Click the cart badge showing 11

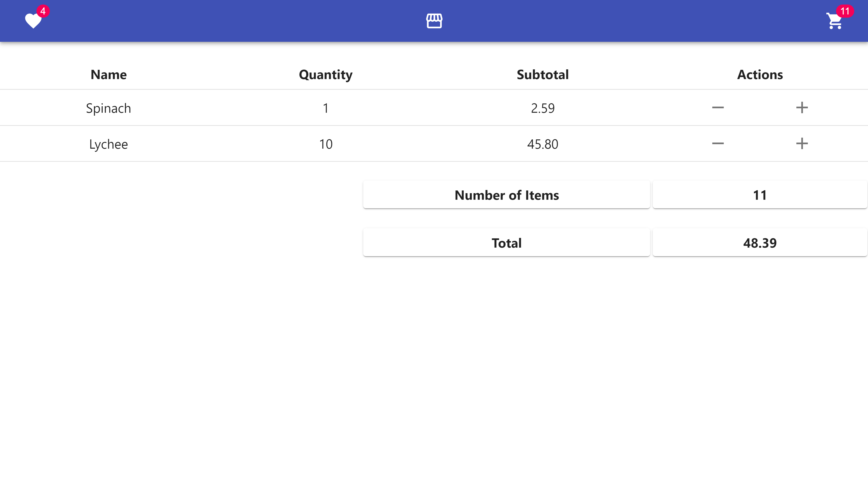point(845,11)
